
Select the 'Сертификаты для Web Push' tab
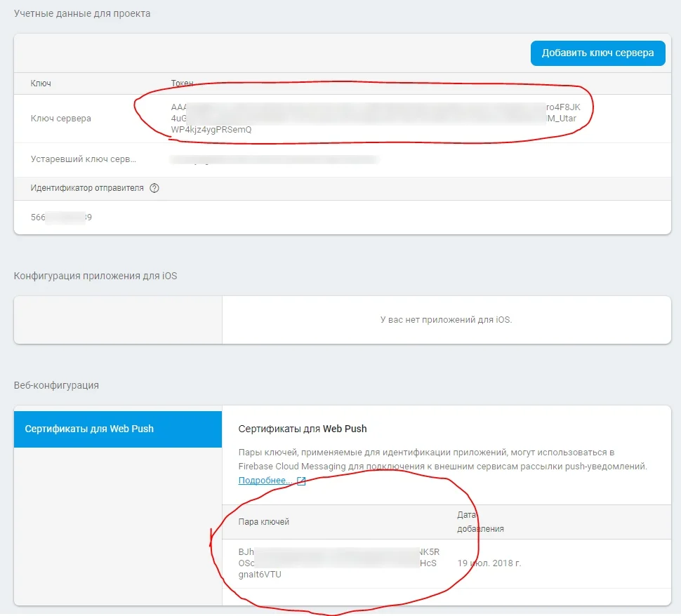click(x=118, y=429)
